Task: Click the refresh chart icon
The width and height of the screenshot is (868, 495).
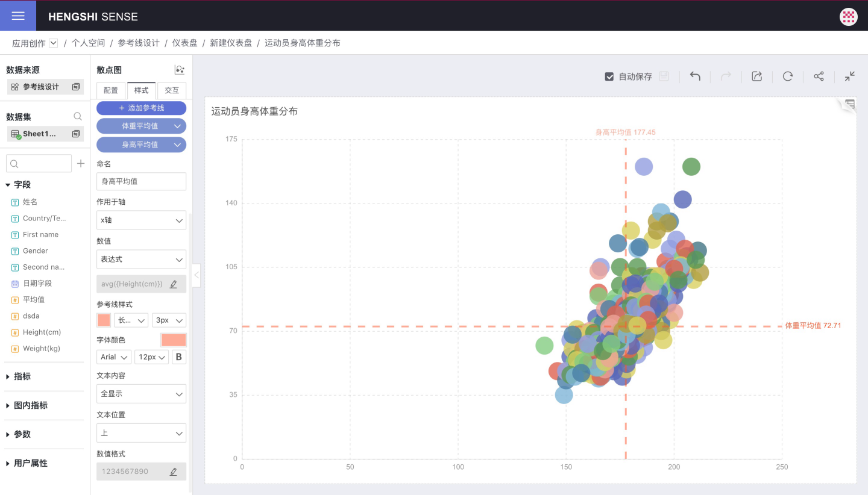Action: [x=788, y=76]
